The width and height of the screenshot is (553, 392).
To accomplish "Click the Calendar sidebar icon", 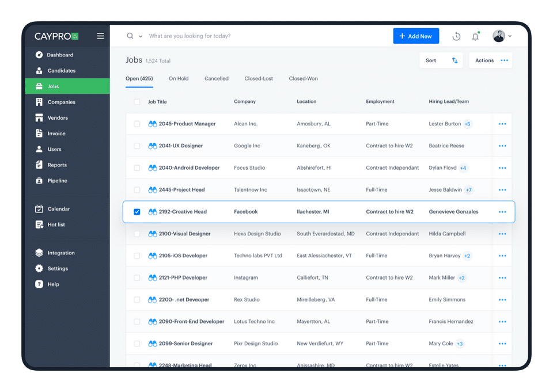I will [39, 209].
